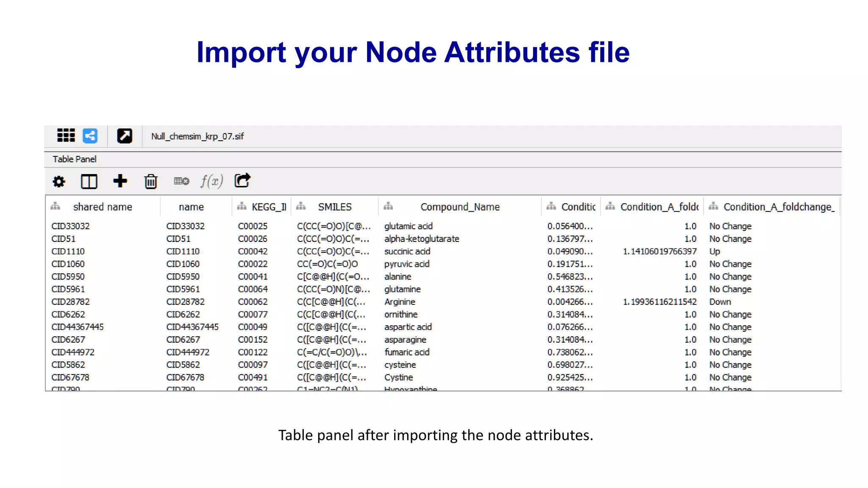868x488 pixels.
Task: Select the C00022 KEGG cell
Action: coord(253,264)
